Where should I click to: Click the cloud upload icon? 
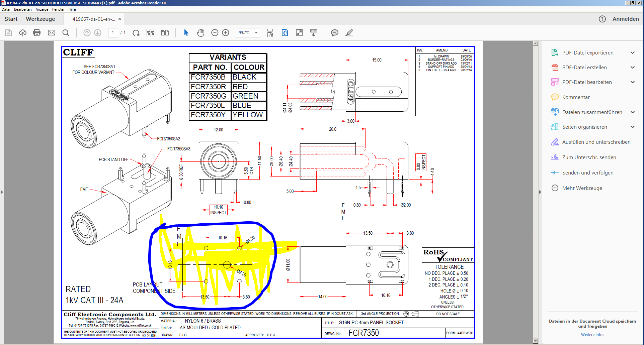(23, 33)
